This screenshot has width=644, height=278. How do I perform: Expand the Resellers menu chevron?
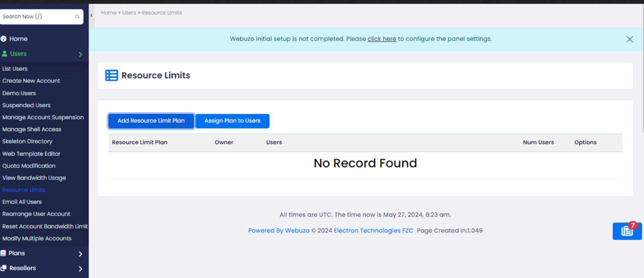tap(80, 269)
